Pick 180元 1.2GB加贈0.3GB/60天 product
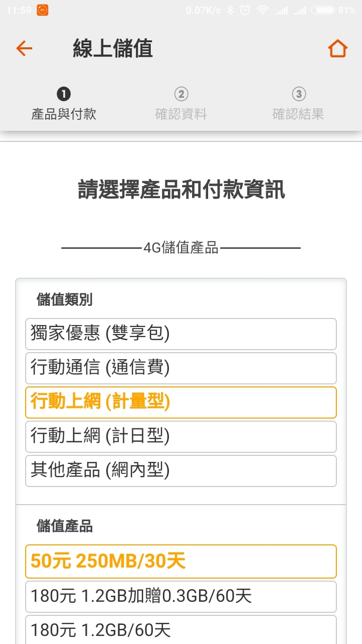The width and height of the screenshot is (362, 644). tap(181, 597)
